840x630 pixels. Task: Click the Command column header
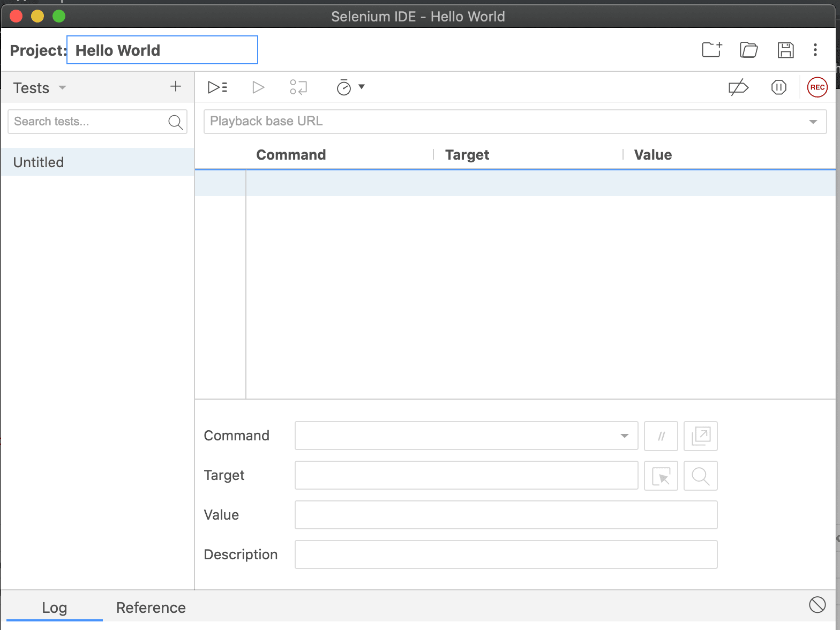pos(291,155)
